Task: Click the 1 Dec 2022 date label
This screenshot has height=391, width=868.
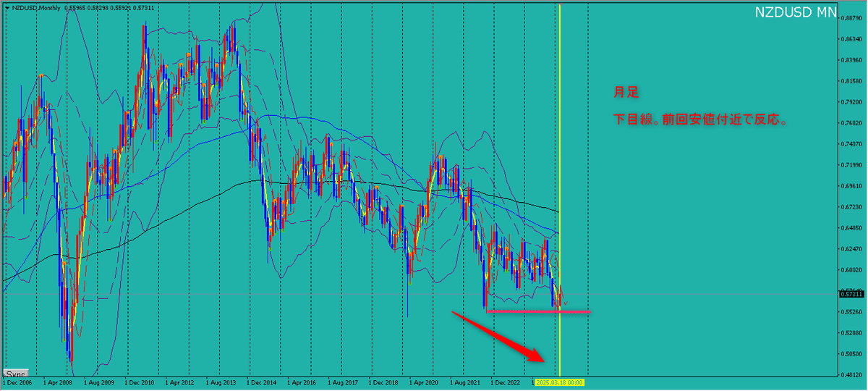Action: pyautogui.click(x=506, y=382)
